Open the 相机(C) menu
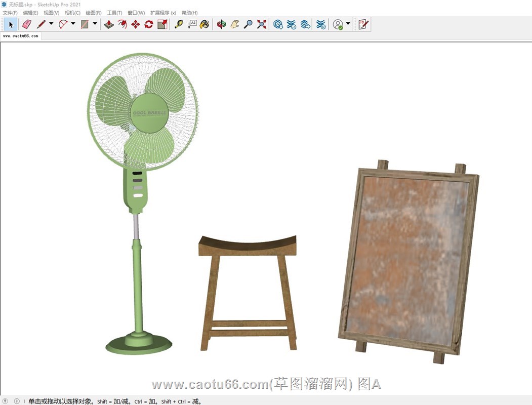 coord(72,13)
